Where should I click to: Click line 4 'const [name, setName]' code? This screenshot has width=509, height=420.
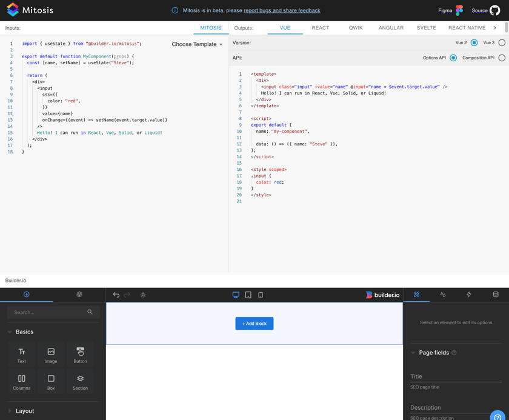[x=80, y=62]
